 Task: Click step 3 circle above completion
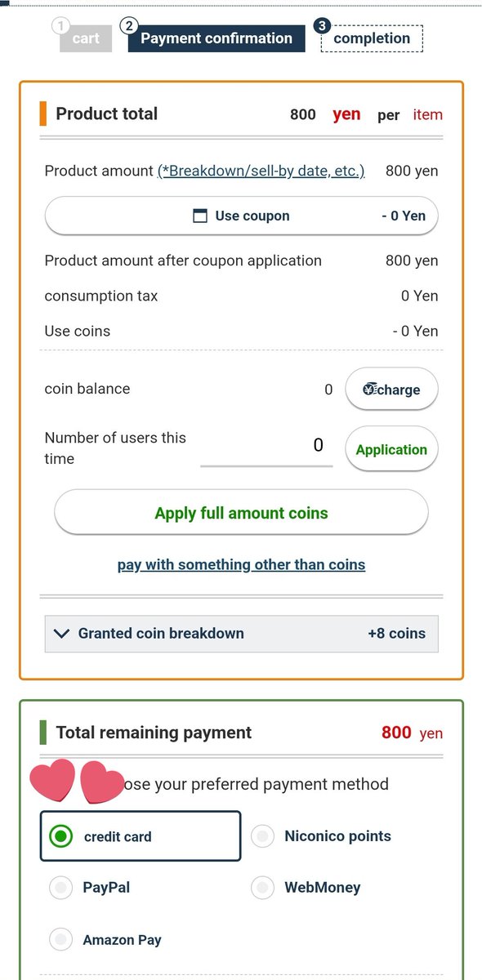pyautogui.click(x=322, y=26)
